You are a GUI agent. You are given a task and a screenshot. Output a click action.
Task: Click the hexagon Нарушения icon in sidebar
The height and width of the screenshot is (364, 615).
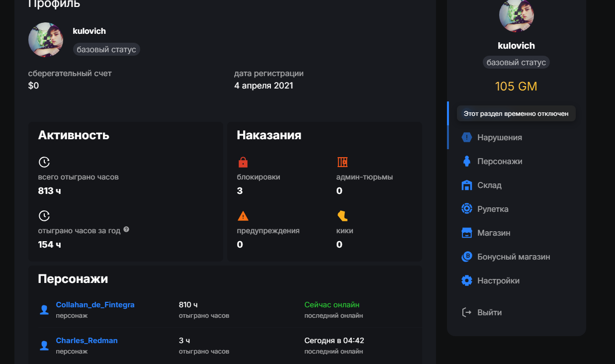(x=466, y=137)
